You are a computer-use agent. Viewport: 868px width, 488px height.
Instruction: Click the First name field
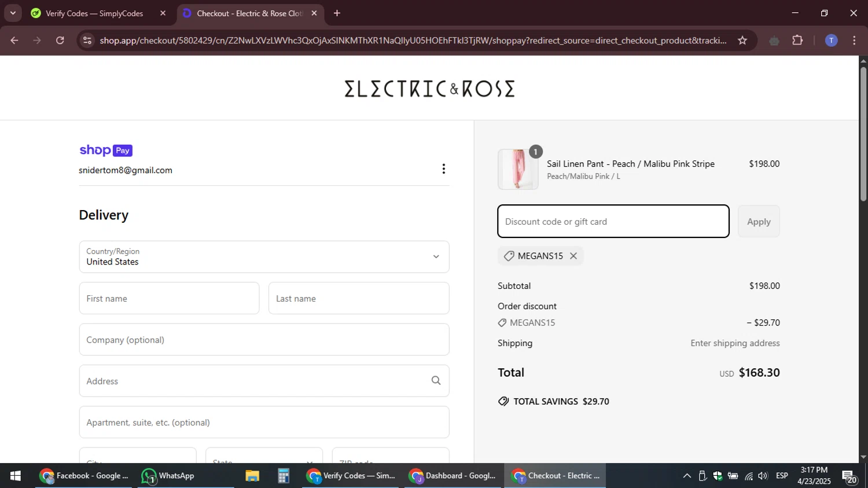[x=169, y=299]
